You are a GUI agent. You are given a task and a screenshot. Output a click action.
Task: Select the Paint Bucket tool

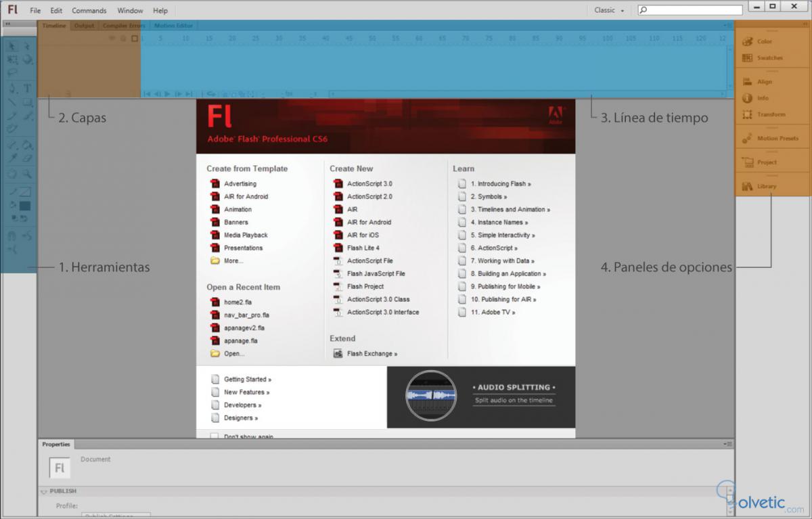28,143
